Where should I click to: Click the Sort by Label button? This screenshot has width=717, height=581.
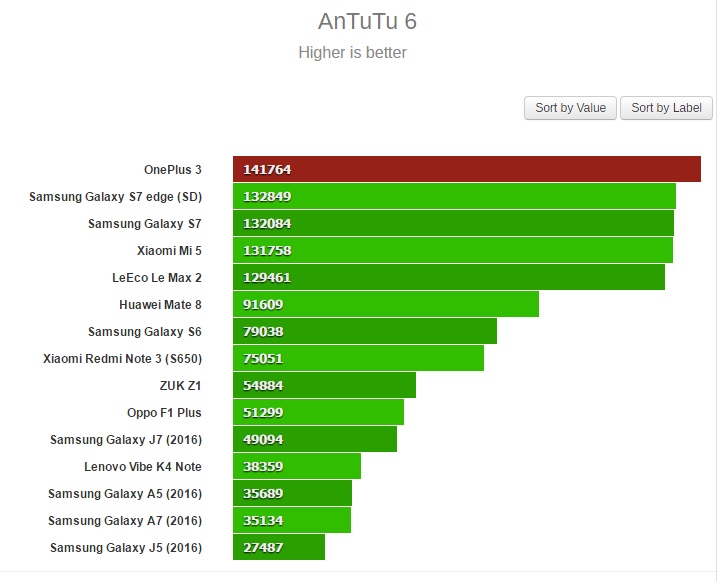tap(666, 108)
